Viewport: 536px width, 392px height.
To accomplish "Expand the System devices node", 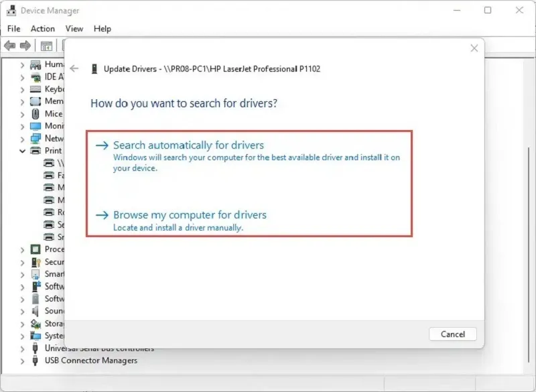I will [22, 336].
